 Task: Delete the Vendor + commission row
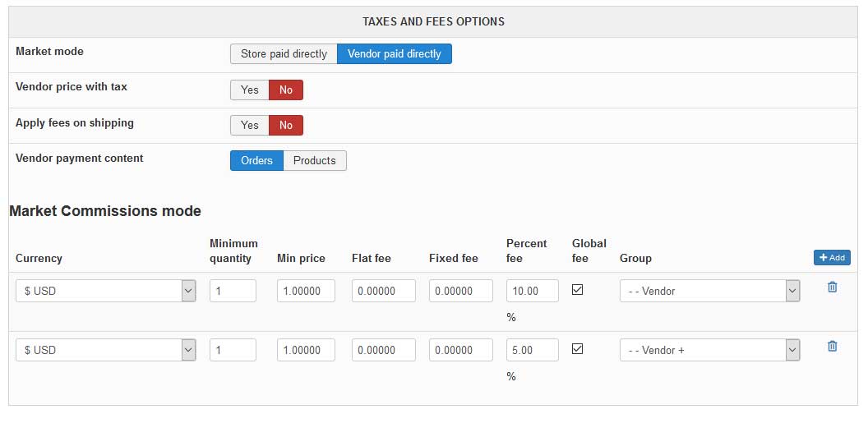pos(832,347)
